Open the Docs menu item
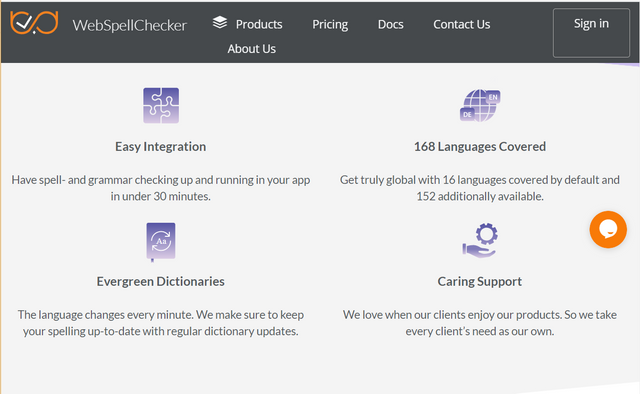The height and width of the screenshot is (394, 640). pyautogui.click(x=391, y=24)
